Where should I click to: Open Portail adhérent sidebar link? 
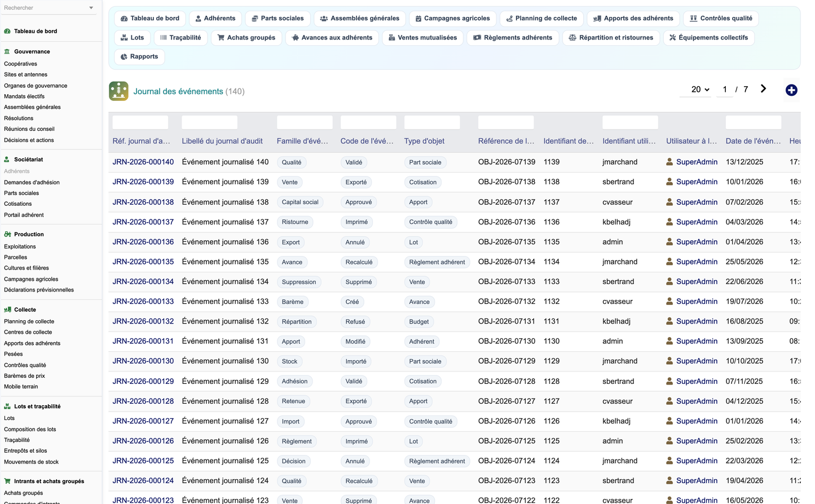[x=24, y=215]
